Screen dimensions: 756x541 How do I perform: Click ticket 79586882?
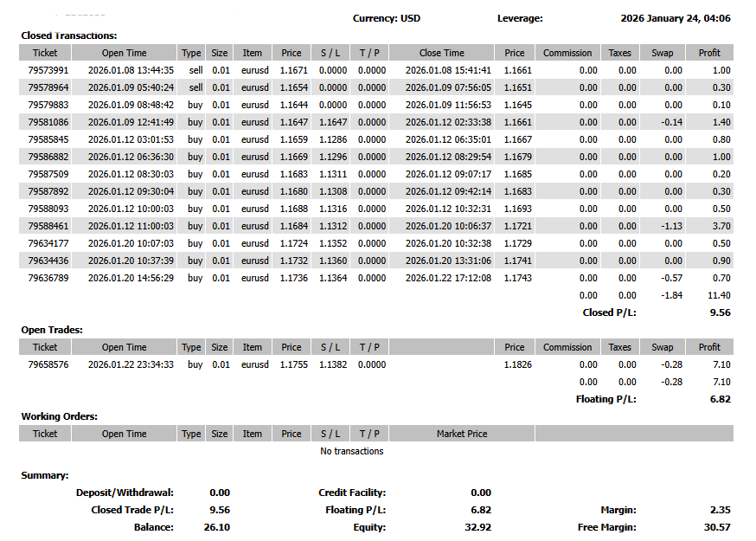pos(48,157)
